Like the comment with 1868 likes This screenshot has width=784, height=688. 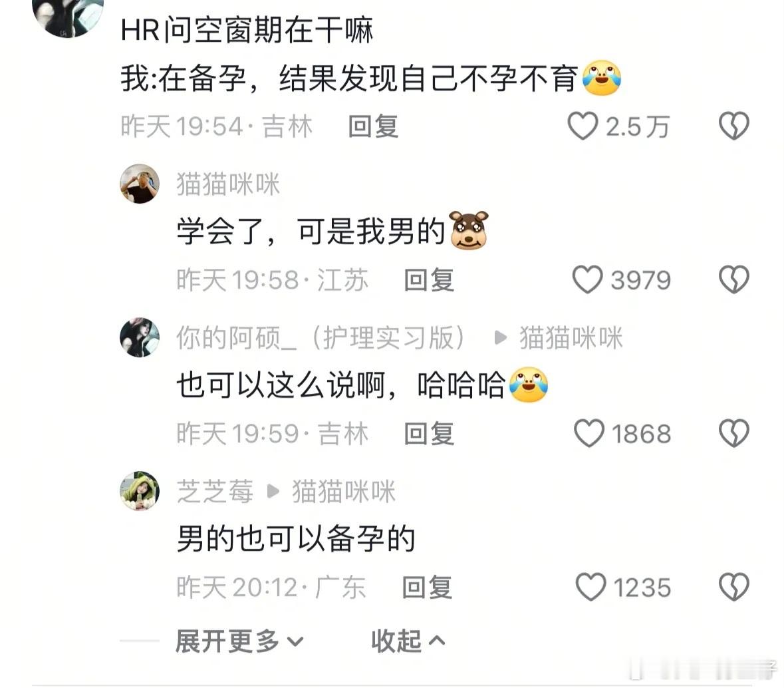(589, 432)
